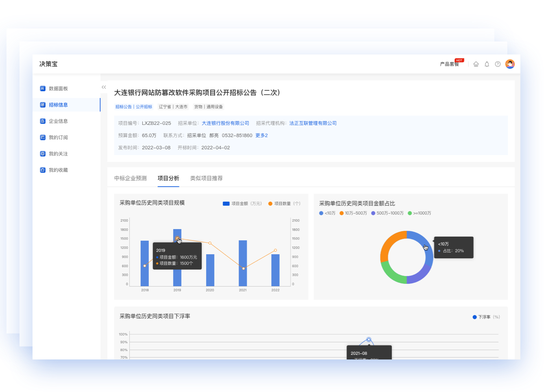Image resolution: width=548 pixels, height=392 pixels.
Task: Click the 2022 blue bar
Action: point(275,270)
